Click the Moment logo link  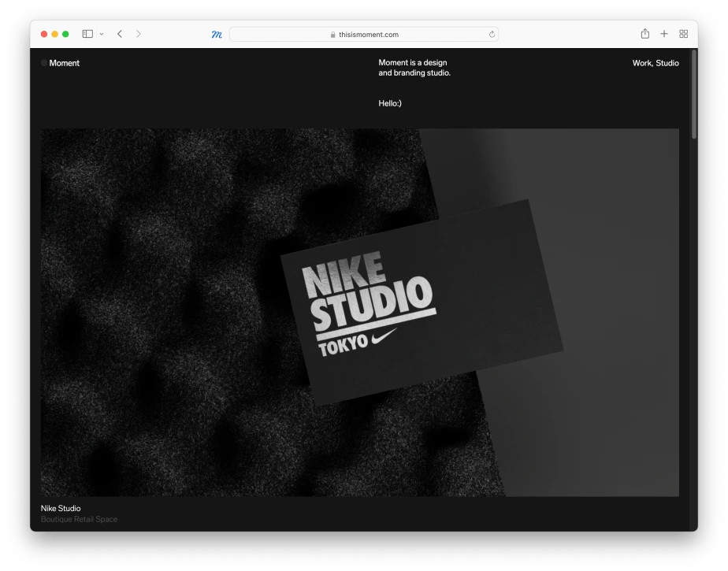[x=64, y=63]
